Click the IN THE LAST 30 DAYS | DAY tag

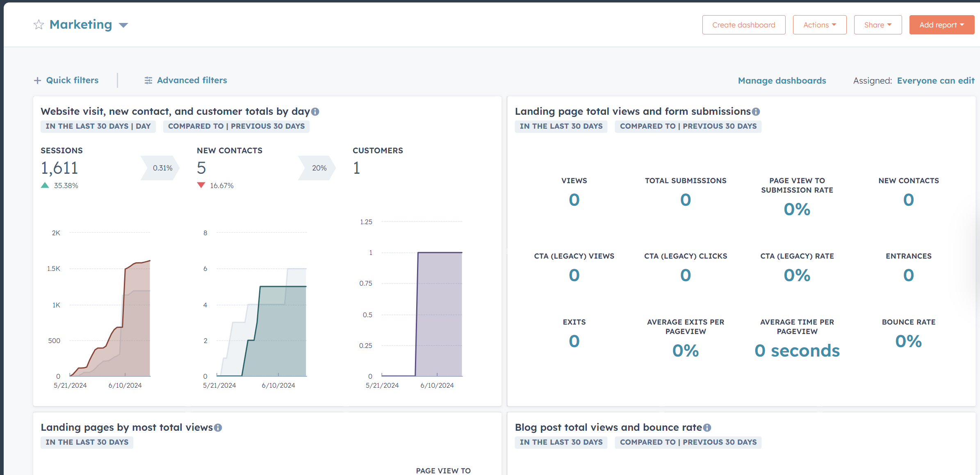tap(98, 126)
